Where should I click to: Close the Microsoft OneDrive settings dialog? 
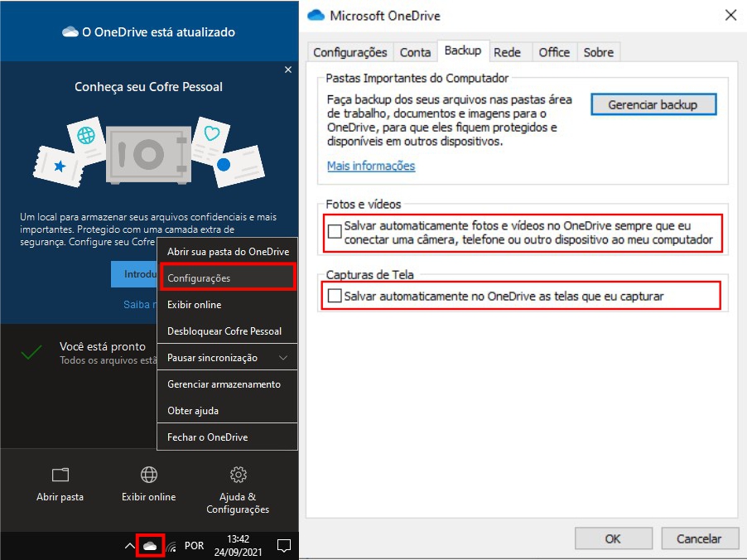click(x=730, y=15)
